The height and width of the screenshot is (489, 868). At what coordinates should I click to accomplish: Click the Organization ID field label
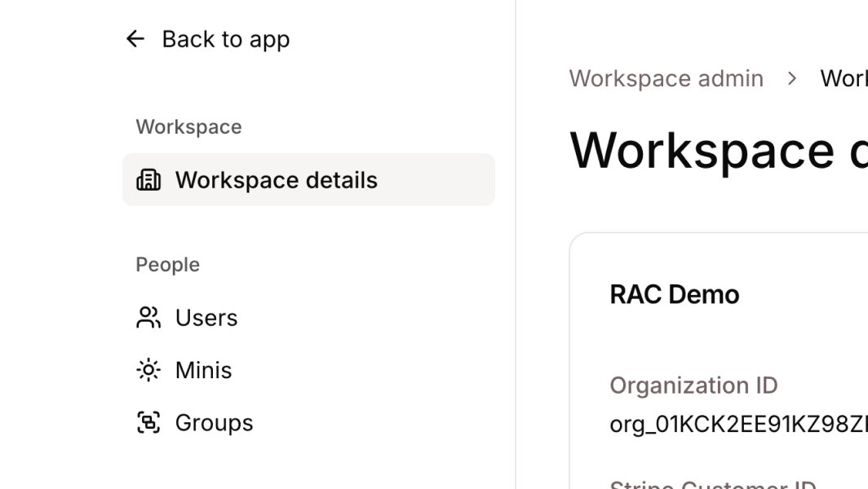(693, 385)
